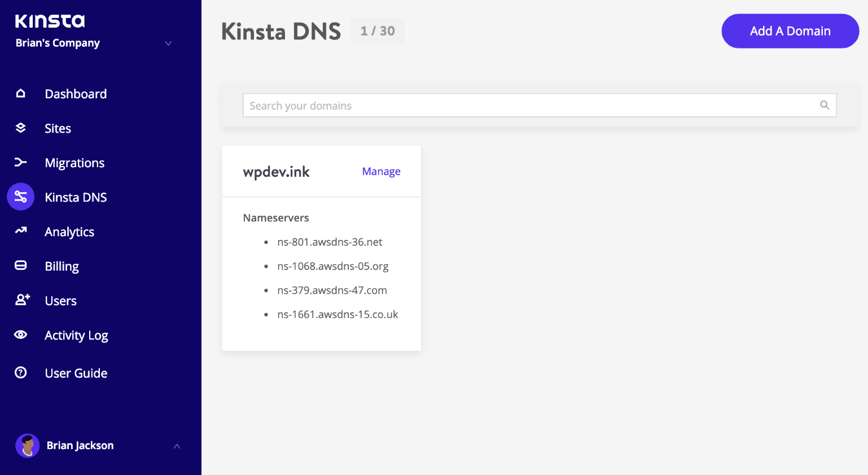This screenshot has width=868, height=475.
Task: Click the Sites layers icon
Action: 21,128
